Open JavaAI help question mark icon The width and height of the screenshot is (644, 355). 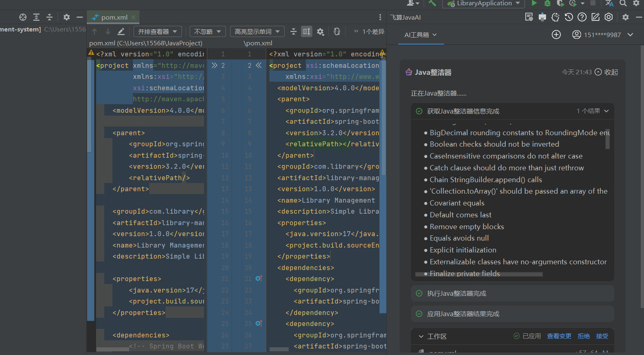pyautogui.click(x=582, y=17)
